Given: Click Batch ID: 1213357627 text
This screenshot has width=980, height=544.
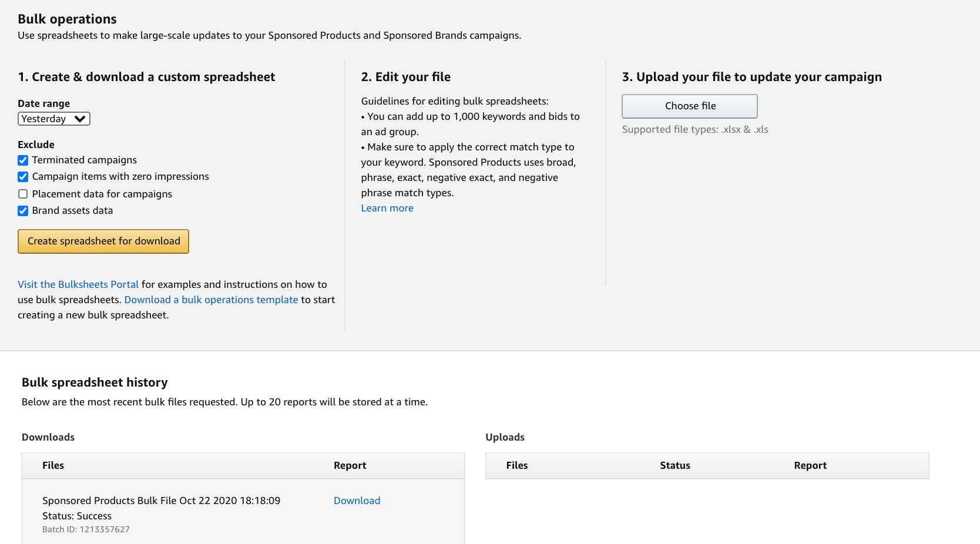Looking at the screenshot, I should coord(86,529).
